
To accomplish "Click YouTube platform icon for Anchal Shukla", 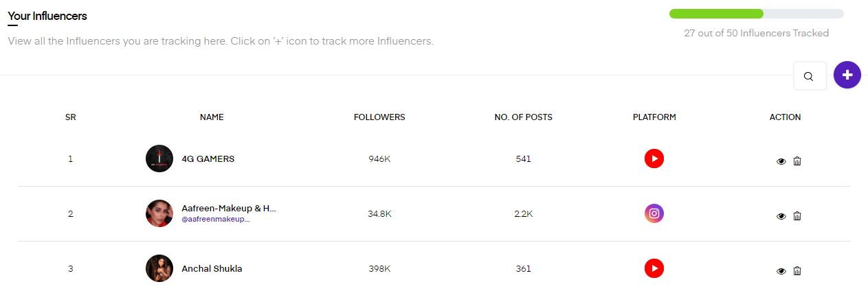I will point(654,268).
